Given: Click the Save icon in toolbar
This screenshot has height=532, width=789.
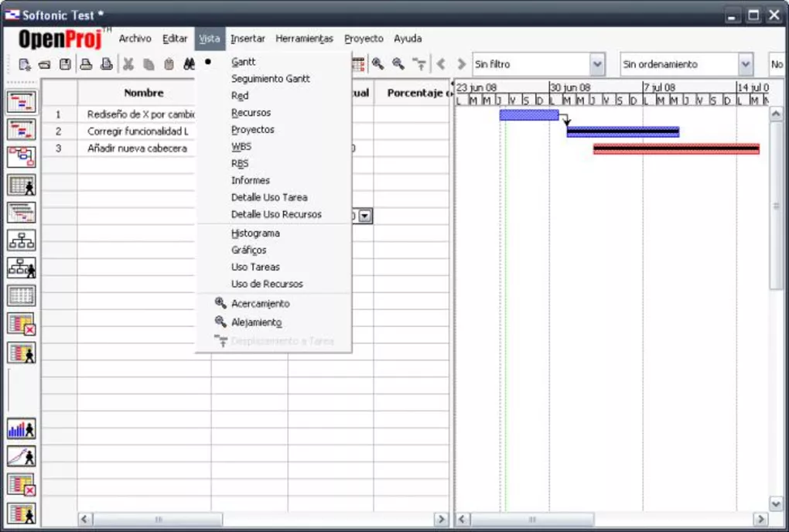Looking at the screenshot, I should [66, 65].
